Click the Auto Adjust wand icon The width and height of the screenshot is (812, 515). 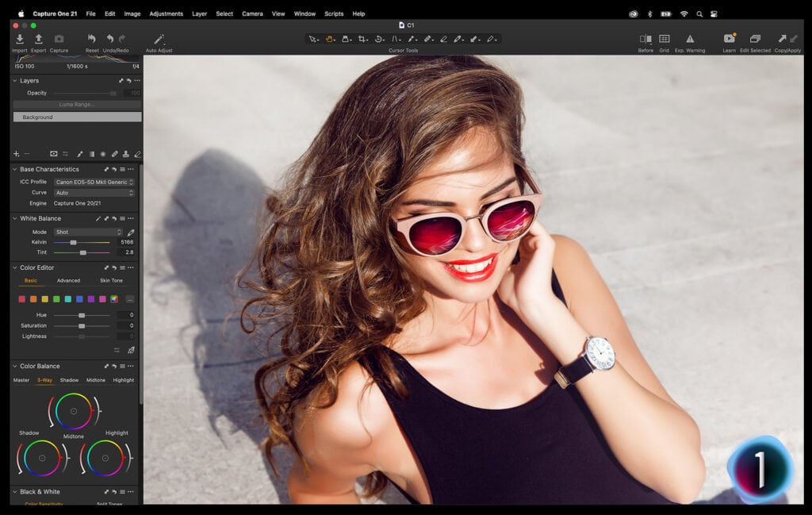click(x=159, y=39)
